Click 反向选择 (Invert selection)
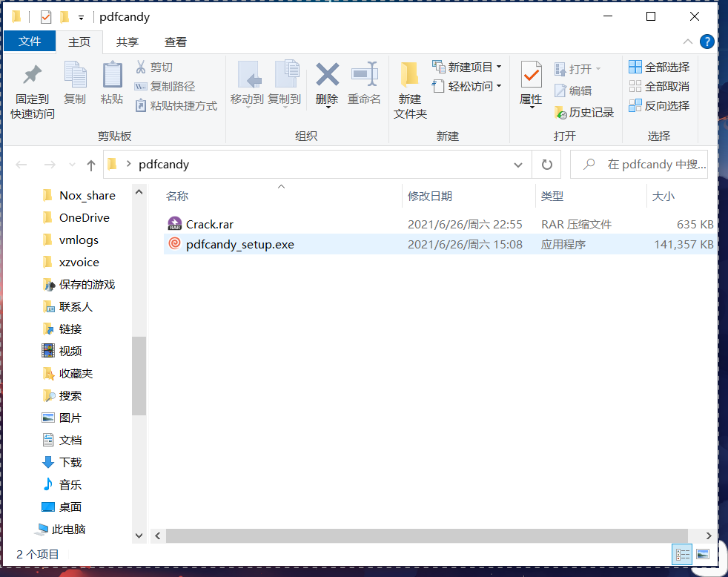 [x=659, y=106]
